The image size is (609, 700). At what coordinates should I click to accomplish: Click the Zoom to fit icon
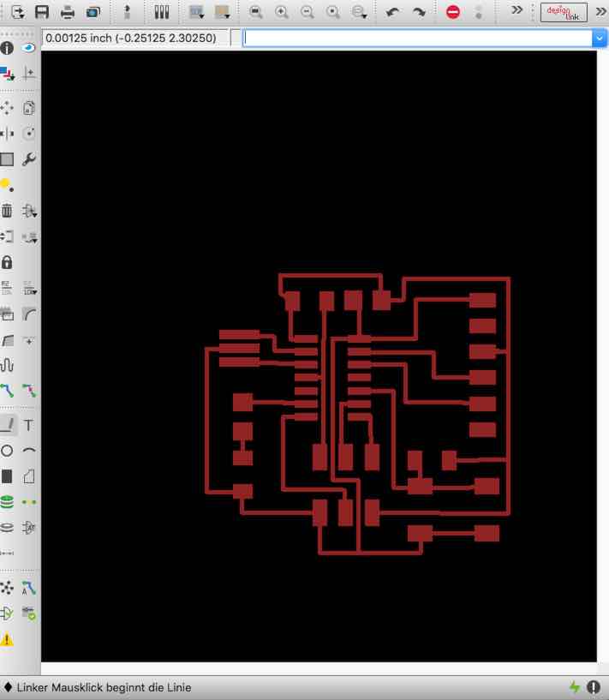click(x=255, y=12)
